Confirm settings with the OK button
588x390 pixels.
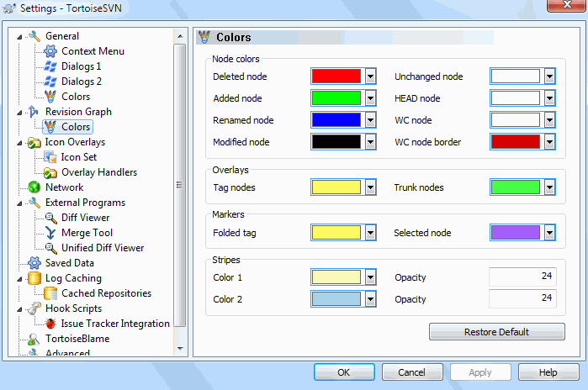tap(344, 372)
